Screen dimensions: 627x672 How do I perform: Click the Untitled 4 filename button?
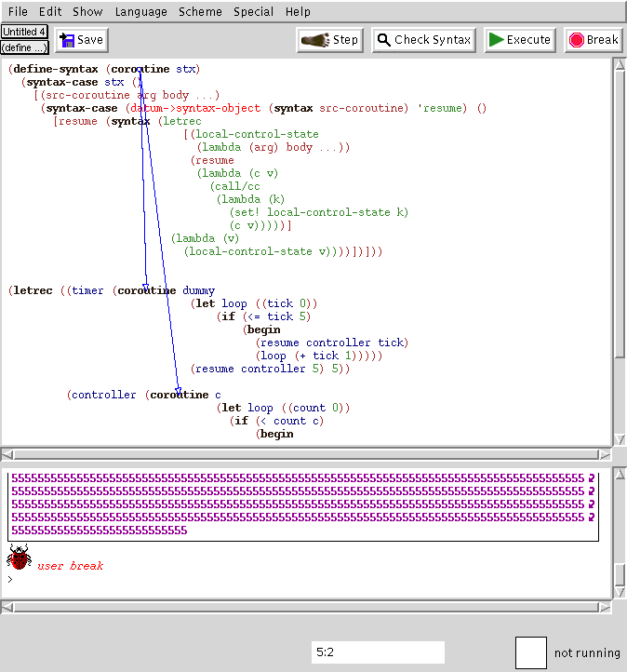point(24,32)
